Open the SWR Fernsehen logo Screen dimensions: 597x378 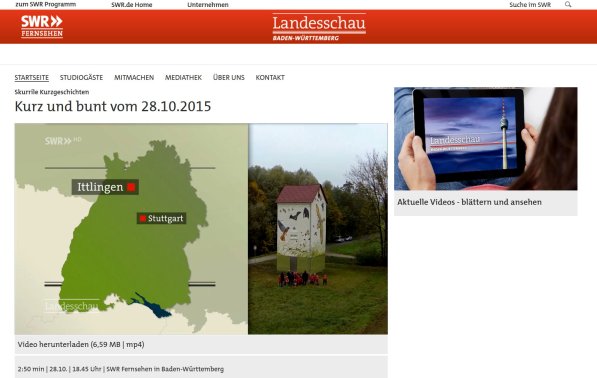coord(42,27)
